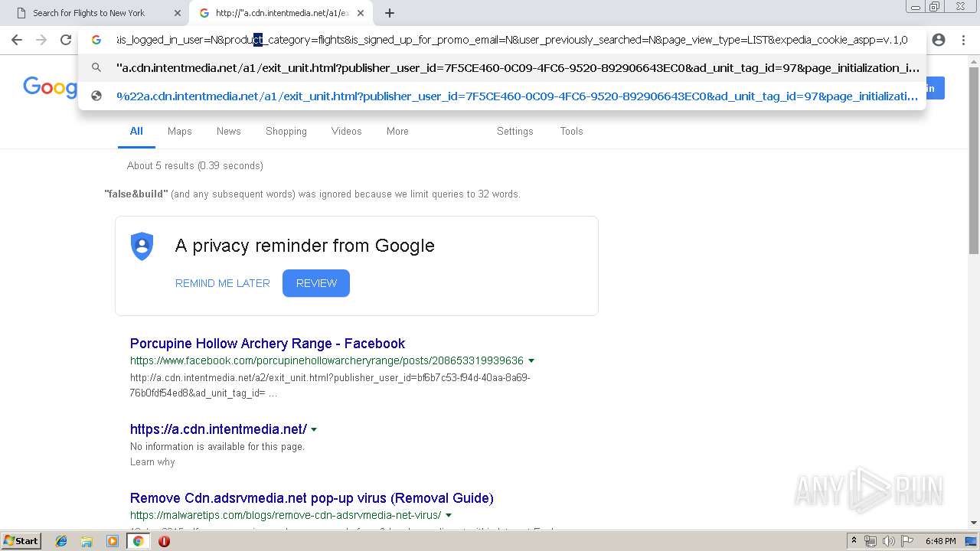This screenshot has width=980, height=551.
Task: Go back using the browser back arrow
Action: pos(17,40)
